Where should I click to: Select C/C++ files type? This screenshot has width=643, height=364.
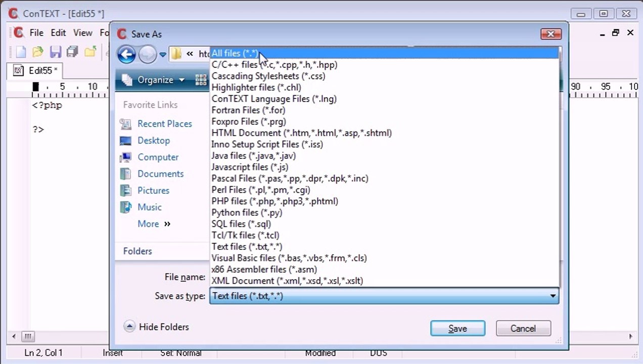(385, 65)
